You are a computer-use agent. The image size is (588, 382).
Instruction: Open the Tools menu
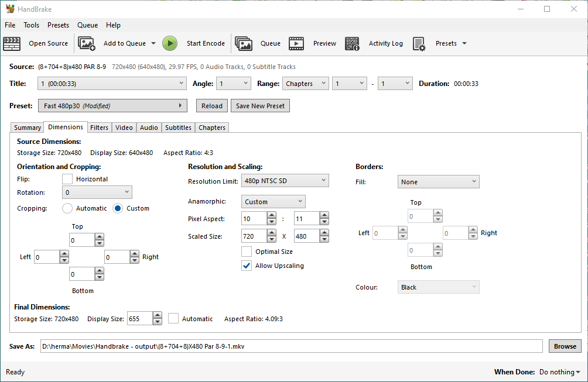[x=31, y=25]
